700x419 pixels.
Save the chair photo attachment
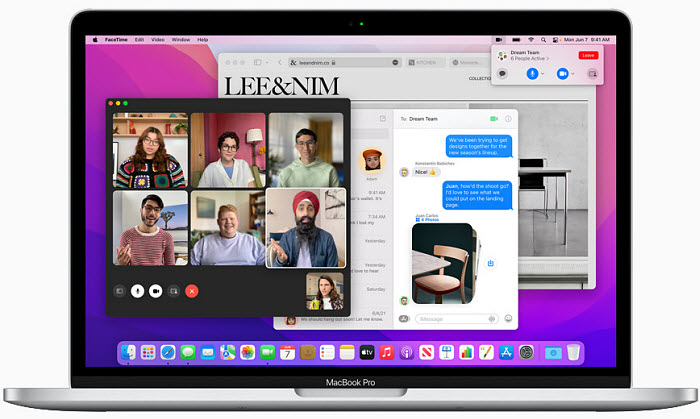pyautogui.click(x=490, y=263)
